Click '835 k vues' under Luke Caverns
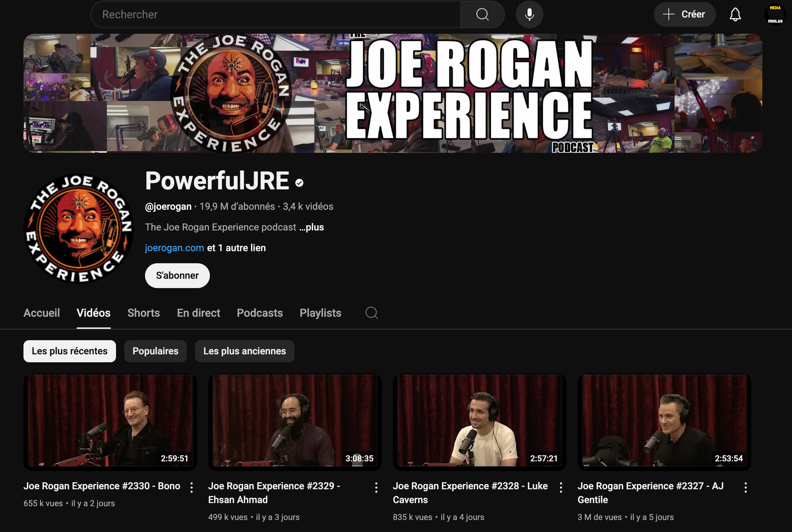 [x=413, y=517]
